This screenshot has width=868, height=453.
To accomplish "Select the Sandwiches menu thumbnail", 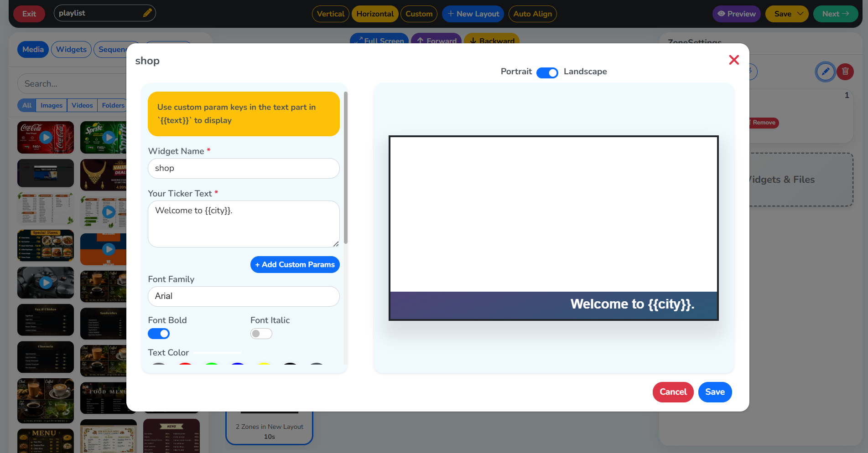I will pos(104,324).
